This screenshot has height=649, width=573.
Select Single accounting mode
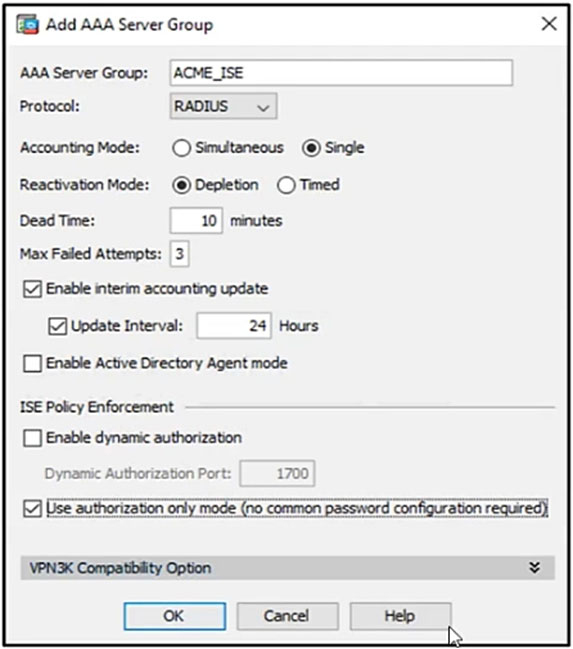[x=311, y=148]
